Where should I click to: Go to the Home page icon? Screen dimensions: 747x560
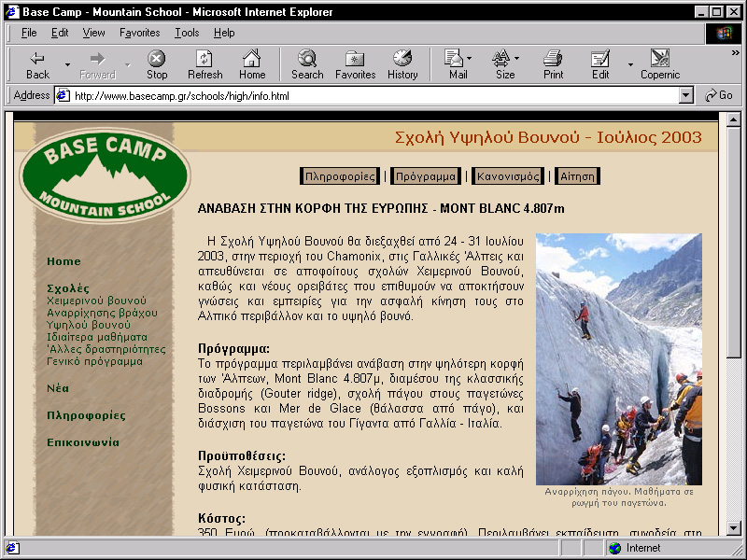(x=251, y=58)
